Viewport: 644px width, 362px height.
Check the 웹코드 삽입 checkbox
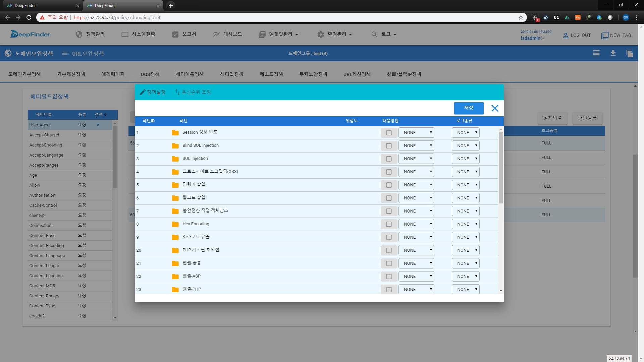[389, 198]
